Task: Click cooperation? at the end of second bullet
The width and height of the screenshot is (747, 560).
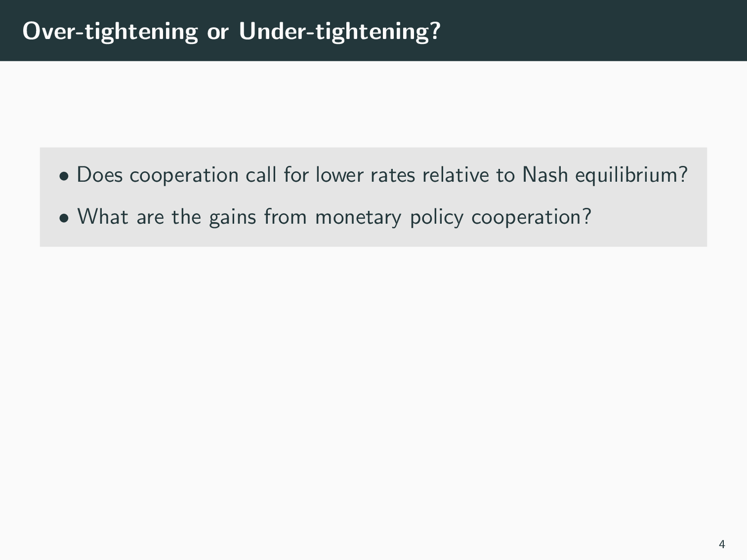Action: 532,218
